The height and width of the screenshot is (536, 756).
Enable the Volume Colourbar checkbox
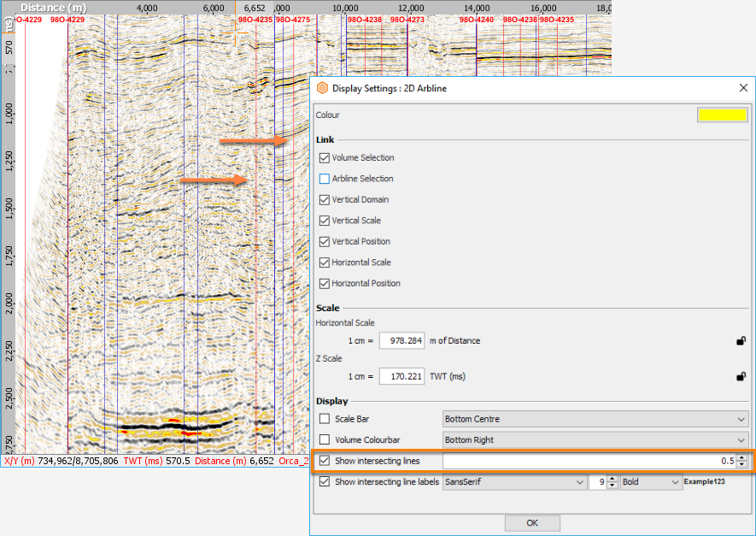pos(325,440)
